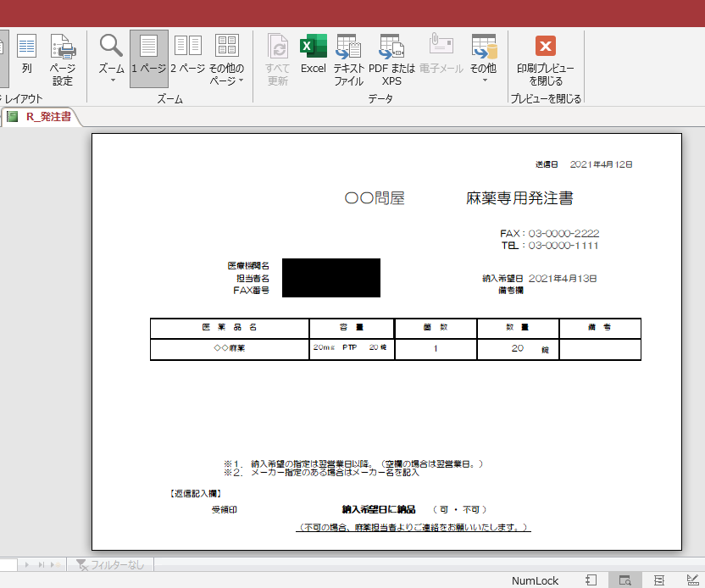Switch to Layout View in status bar
This screenshot has height=588, width=705.
[x=659, y=580]
